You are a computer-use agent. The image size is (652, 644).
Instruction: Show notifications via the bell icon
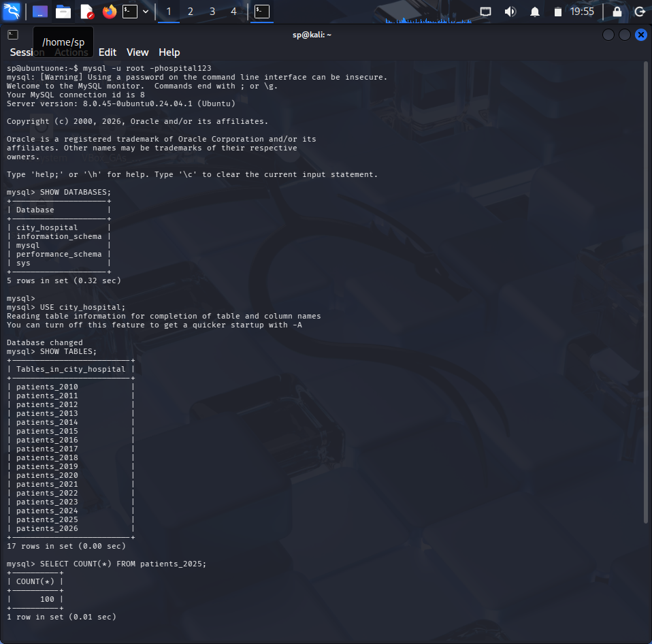click(535, 11)
